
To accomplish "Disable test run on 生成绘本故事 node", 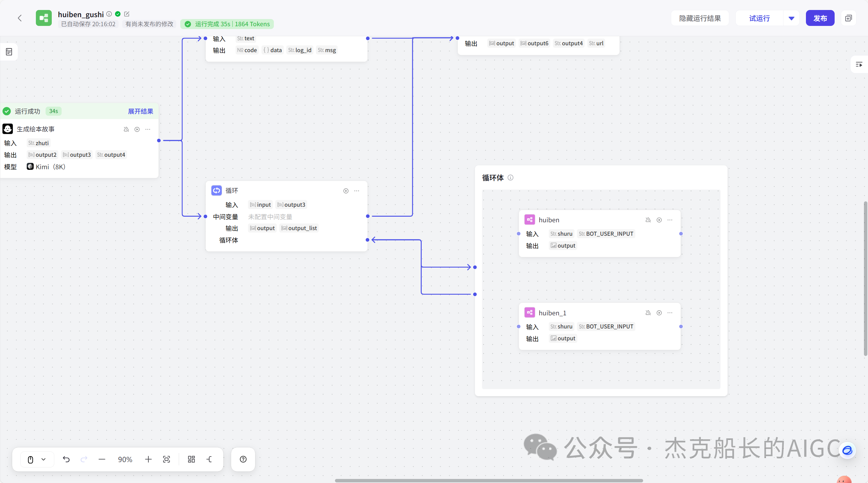I will point(126,129).
